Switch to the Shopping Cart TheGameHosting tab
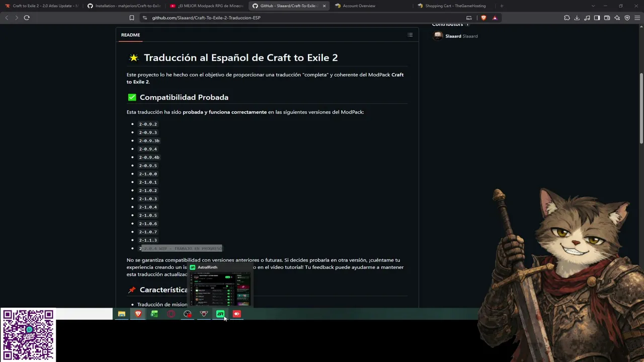The height and width of the screenshot is (362, 644). (454, 6)
